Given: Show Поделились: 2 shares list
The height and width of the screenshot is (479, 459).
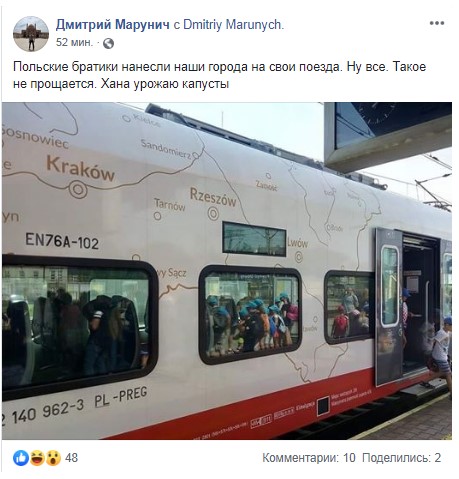Looking at the screenshot, I should tap(401, 458).
